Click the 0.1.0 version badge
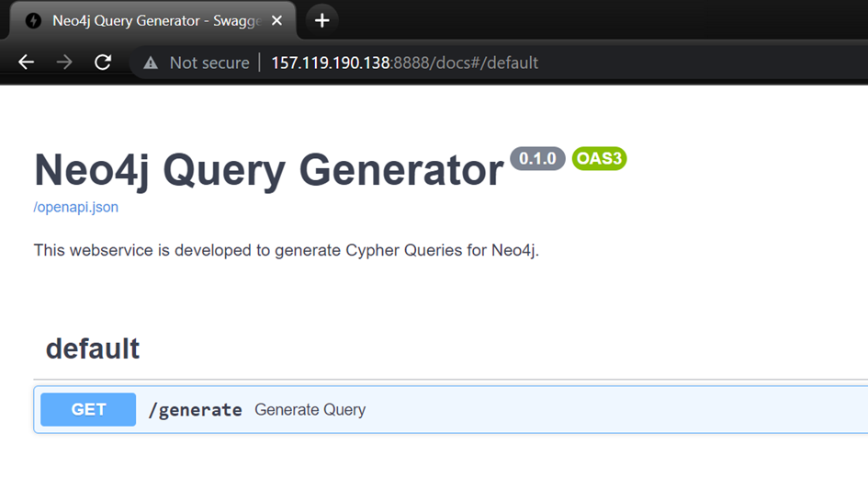868x502 pixels. pos(537,158)
